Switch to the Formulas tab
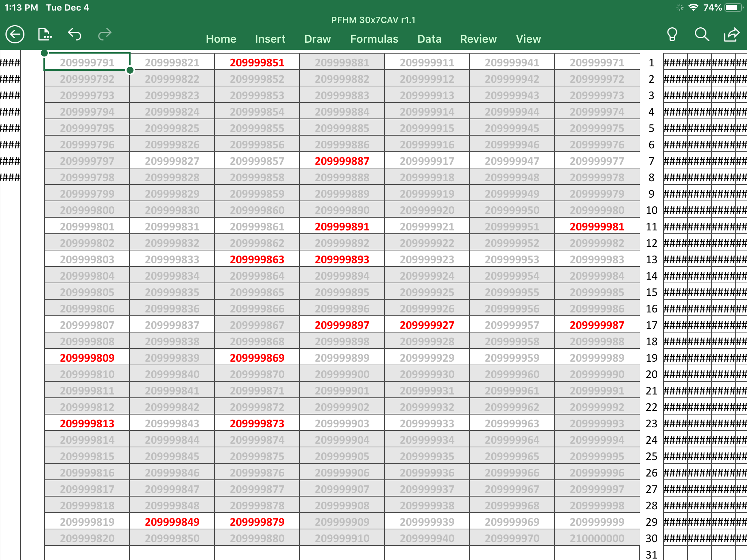 pyautogui.click(x=374, y=39)
